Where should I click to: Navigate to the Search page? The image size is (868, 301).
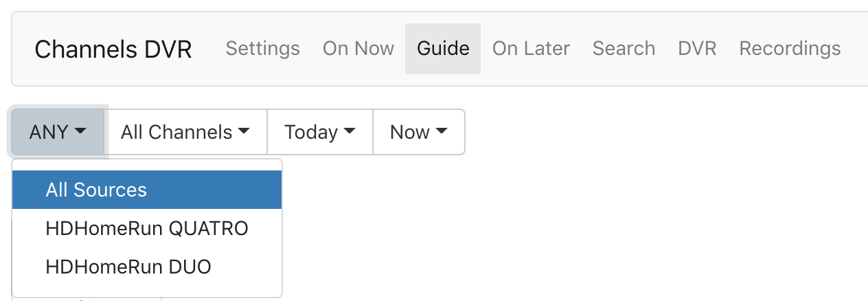624,49
